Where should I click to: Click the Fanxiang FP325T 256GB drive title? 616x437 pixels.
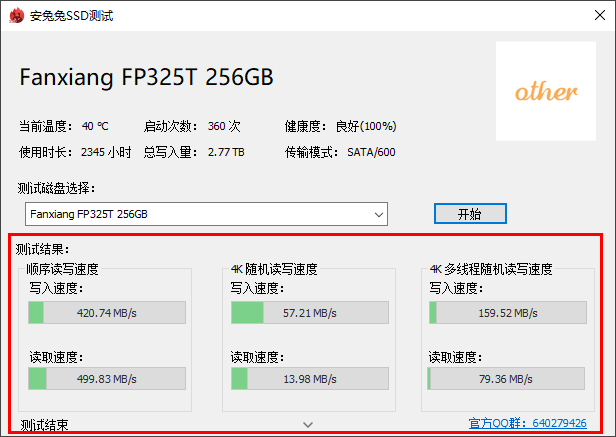(146, 78)
